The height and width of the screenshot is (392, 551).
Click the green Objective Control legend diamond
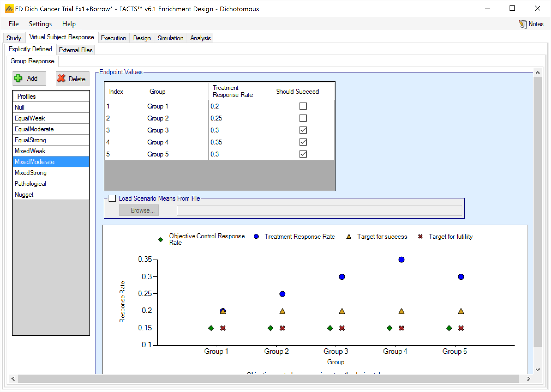pos(161,240)
